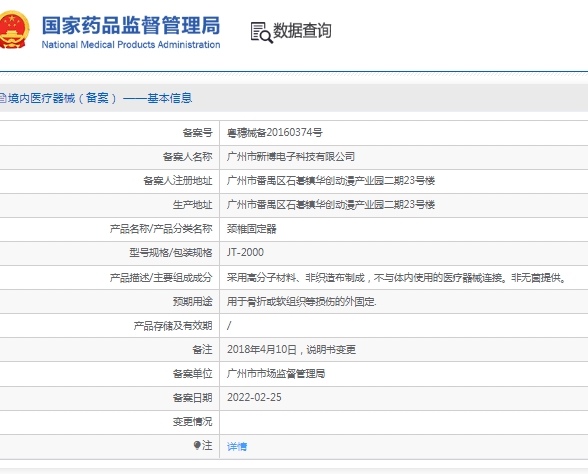
Task: Click the 备案日期 label
Action: pyautogui.click(x=192, y=398)
